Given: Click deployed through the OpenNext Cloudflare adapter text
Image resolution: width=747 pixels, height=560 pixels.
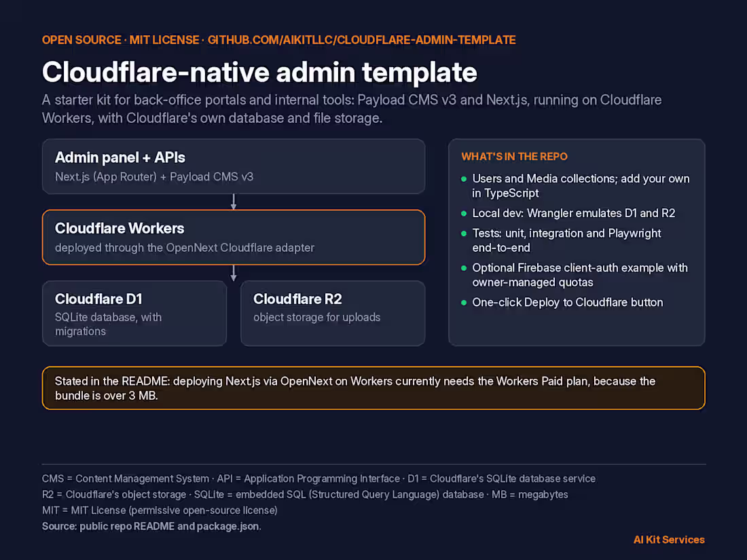Looking at the screenshot, I should [x=185, y=248].
